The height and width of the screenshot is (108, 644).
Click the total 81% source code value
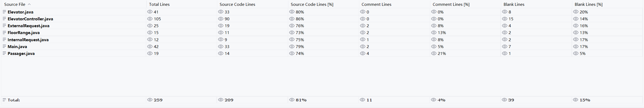click(x=301, y=100)
